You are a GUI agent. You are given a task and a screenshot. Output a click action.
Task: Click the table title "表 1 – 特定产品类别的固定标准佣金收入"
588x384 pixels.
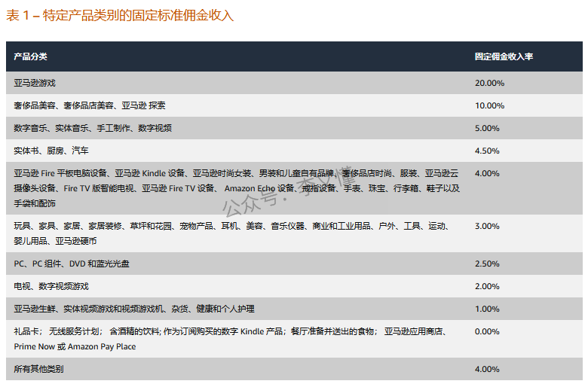(120, 16)
